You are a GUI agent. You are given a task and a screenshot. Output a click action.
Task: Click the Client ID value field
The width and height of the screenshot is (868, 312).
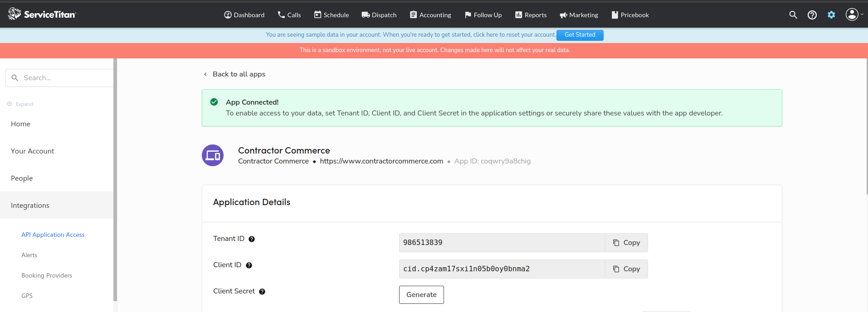coord(502,269)
